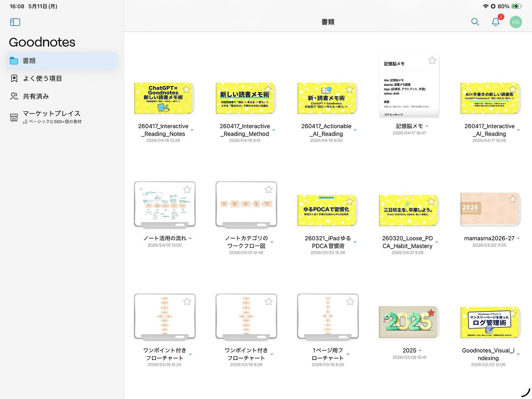Open the 1ページ用フローチャート chevron menu

pyautogui.click(x=348, y=354)
